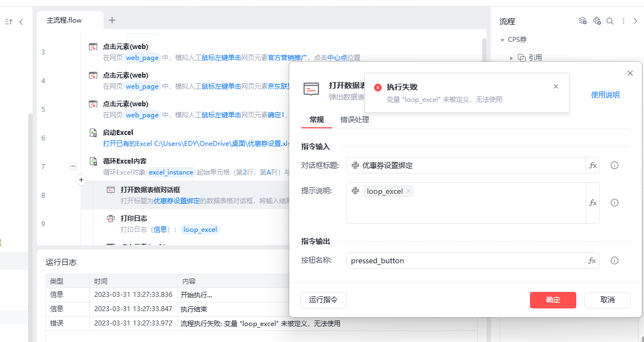
Task: Open more options in 流程 panel
Action: (624, 21)
